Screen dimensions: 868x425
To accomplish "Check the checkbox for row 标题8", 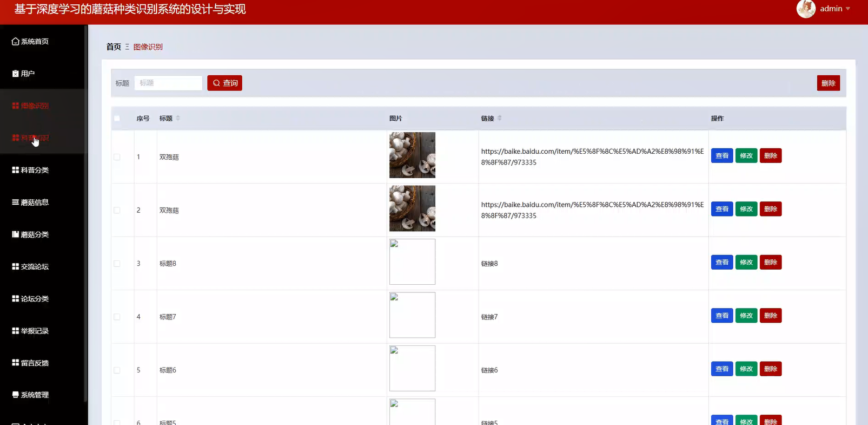I will pyautogui.click(x=117, y=264).
